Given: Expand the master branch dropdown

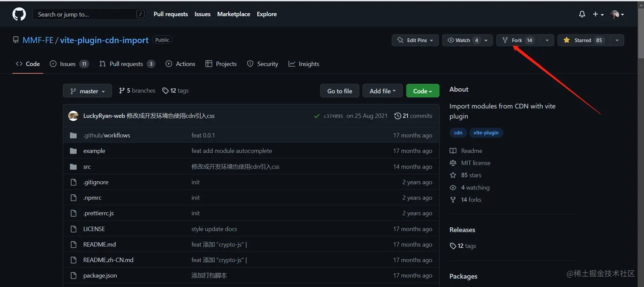Looking at the screenshot, I should click(87, 91).
